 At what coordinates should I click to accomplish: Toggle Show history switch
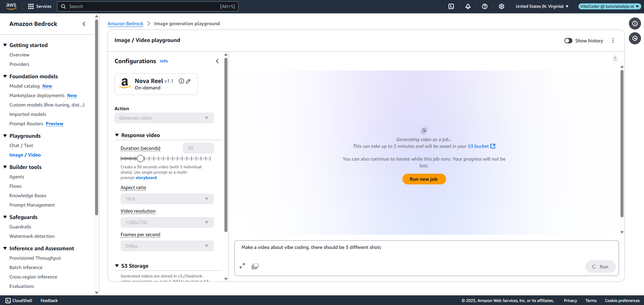click(568, 41)
